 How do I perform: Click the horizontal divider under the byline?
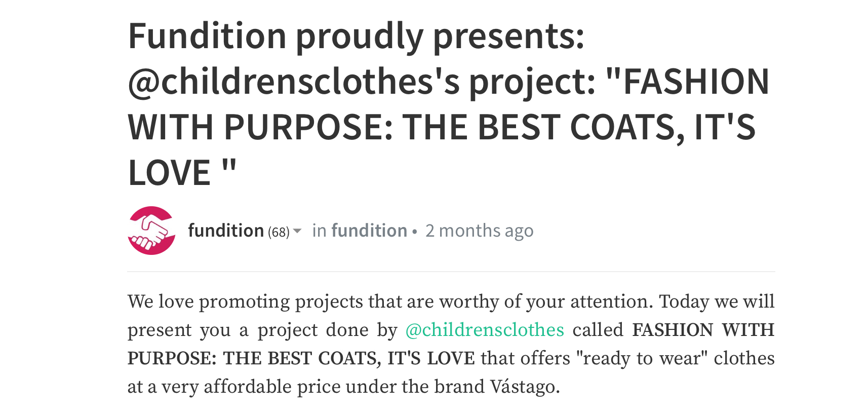(451, 272)
